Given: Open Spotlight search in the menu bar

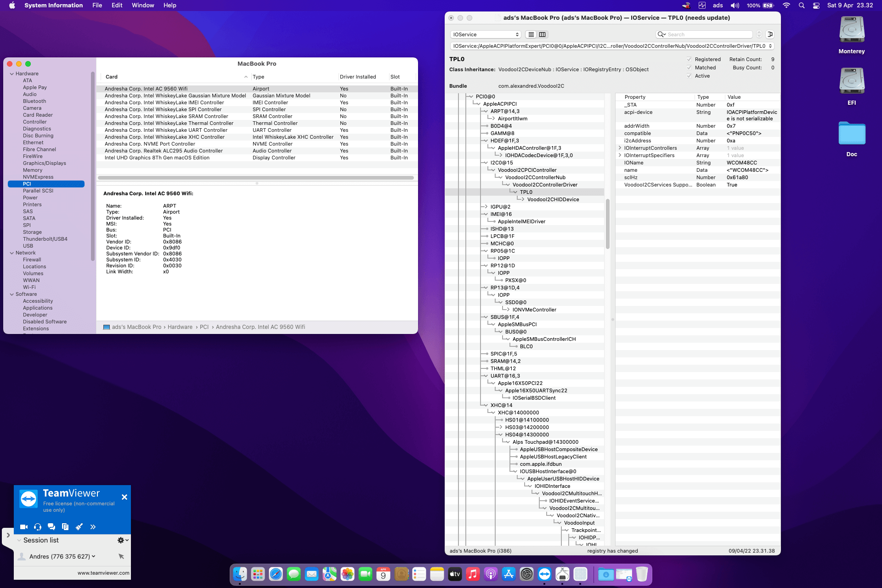Looking at the screenshot, I should pos(802,6).
